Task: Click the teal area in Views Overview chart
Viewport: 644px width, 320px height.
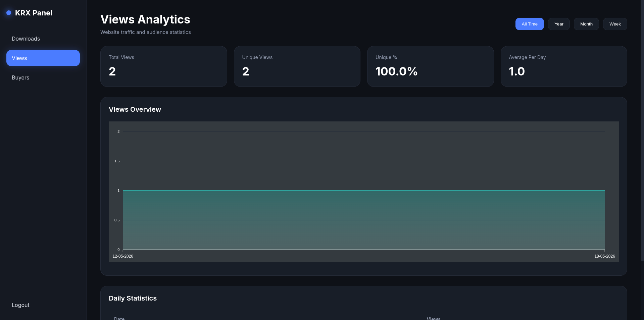Action: (x=364, y=220)
